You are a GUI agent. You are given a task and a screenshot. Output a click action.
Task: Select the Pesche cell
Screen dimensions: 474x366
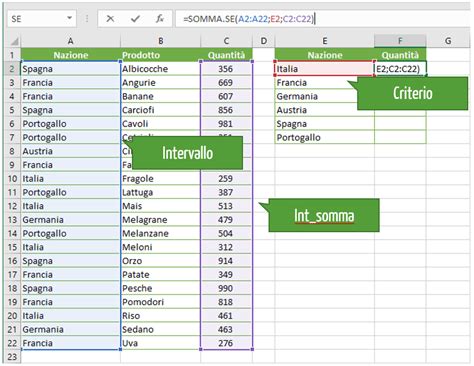[160, 288]
